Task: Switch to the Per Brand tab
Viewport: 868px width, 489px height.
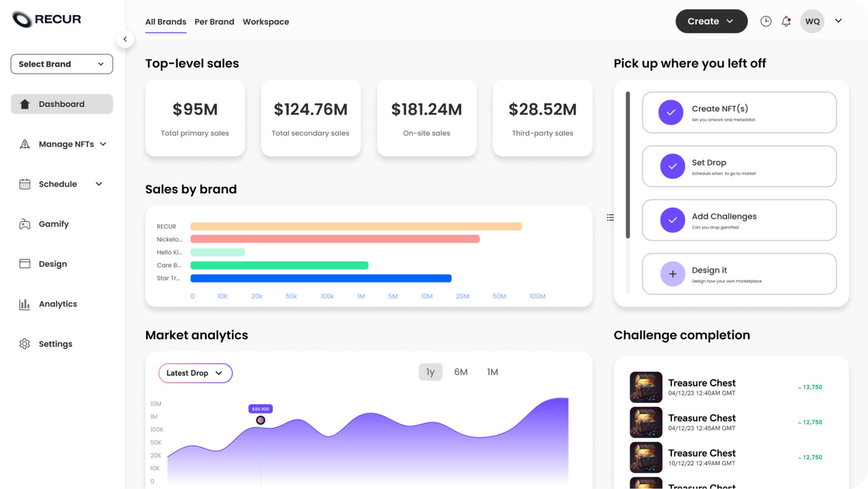Action: click(x=214, y=21)
